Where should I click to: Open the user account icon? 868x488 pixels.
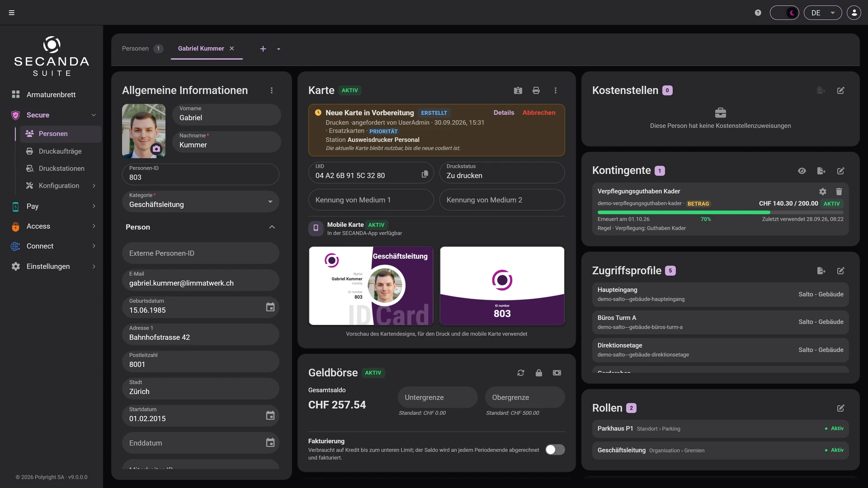point(854,13)
